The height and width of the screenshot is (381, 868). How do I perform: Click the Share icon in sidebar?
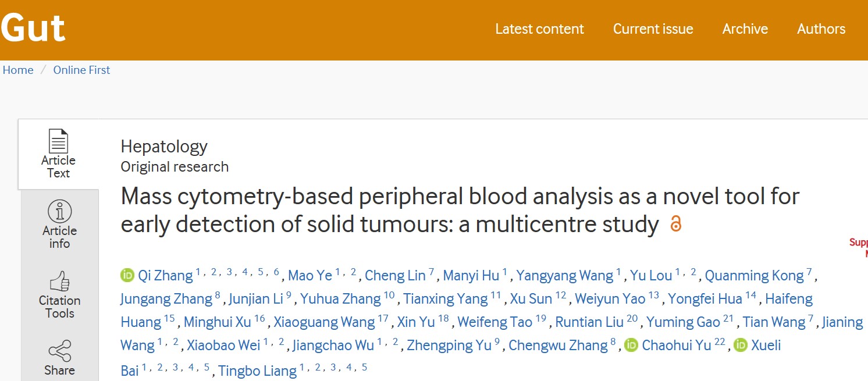pos(59,351)
